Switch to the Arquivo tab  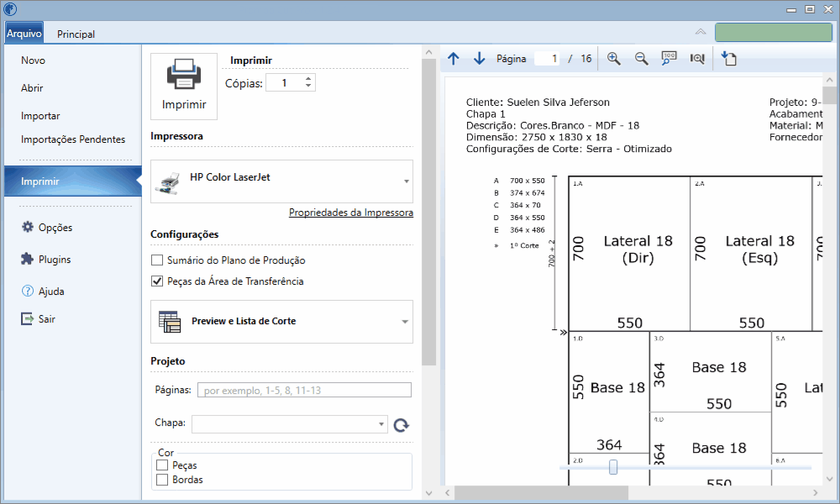(x=24, y=34)
